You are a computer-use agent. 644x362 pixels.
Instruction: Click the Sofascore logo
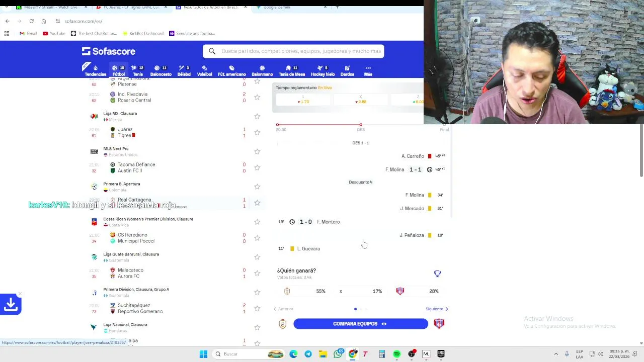(x=109, y=51)
